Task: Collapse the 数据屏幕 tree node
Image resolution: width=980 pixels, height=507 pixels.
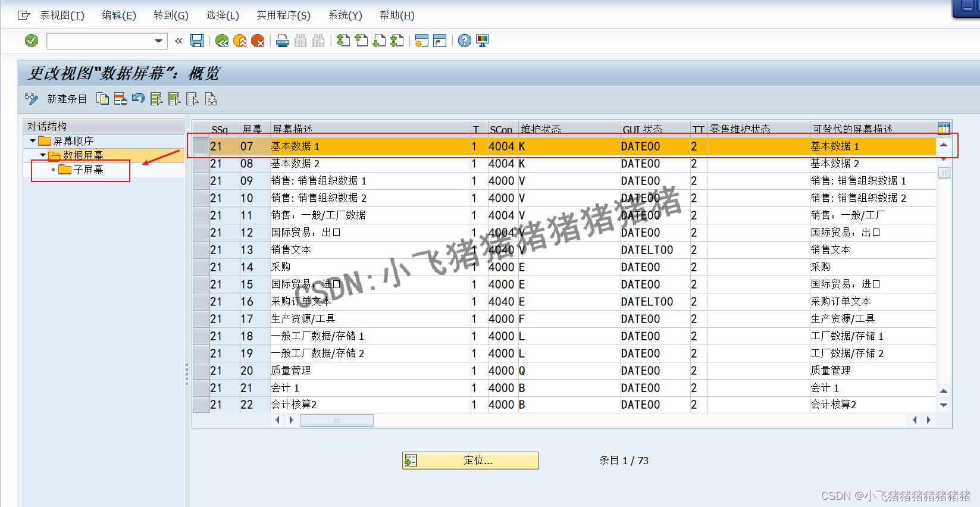Action: pos(42,155)
